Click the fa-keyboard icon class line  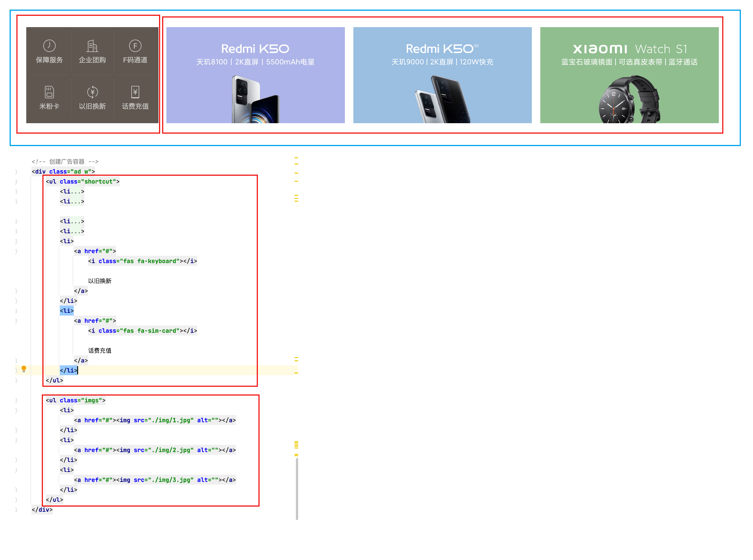143,261
